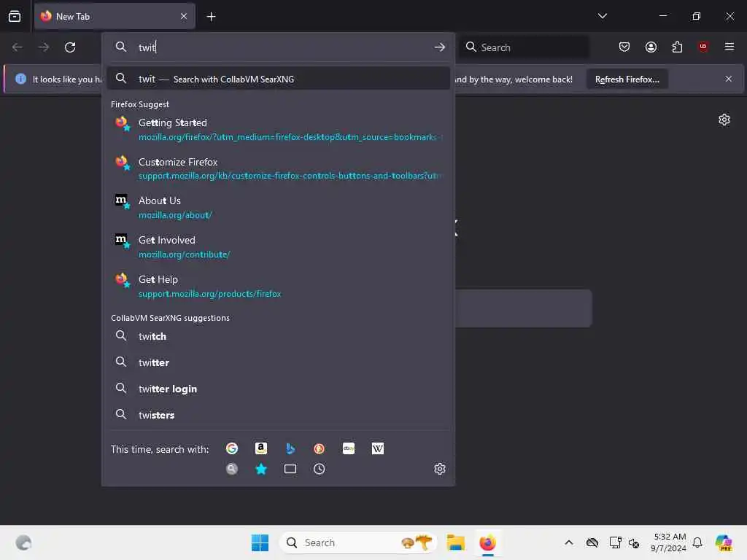Personalize the new tab page with the gear

pyautogui.click(x=724, y=120)
